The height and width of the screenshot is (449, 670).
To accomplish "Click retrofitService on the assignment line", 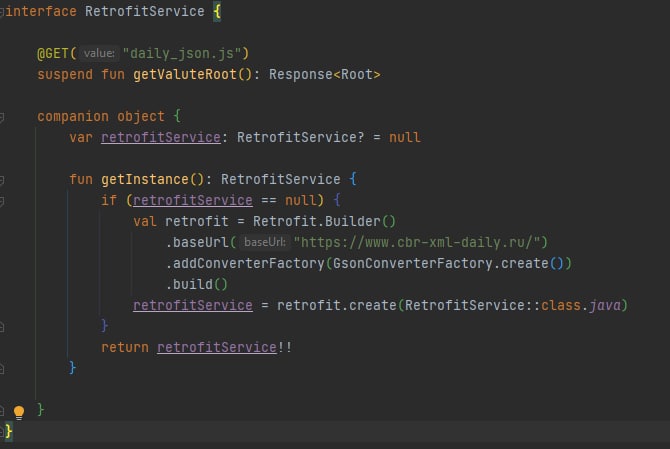I will tap(193, 305).
